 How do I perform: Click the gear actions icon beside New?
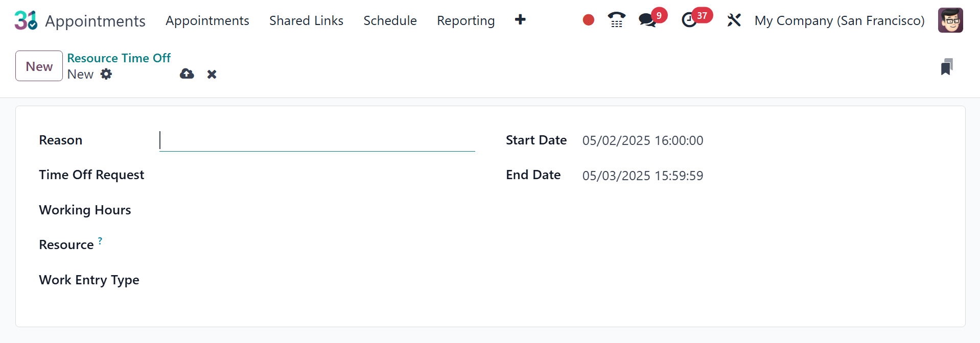point(106,74)
